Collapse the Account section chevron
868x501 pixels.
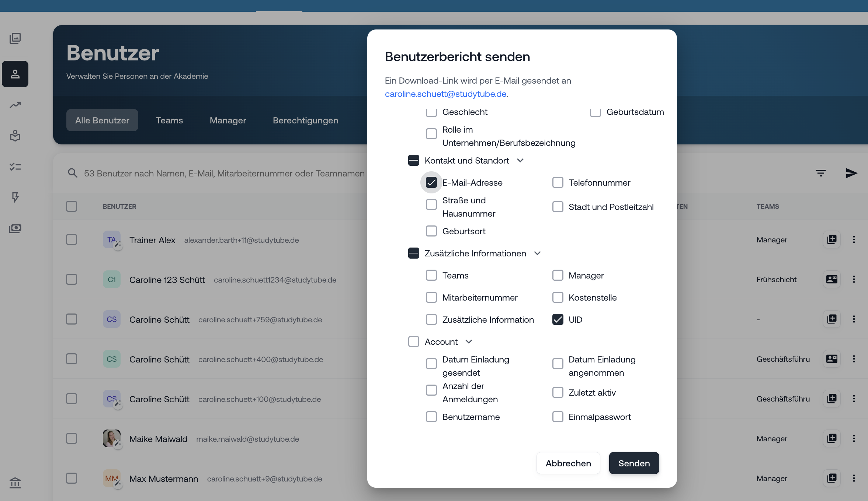[469, 342]
